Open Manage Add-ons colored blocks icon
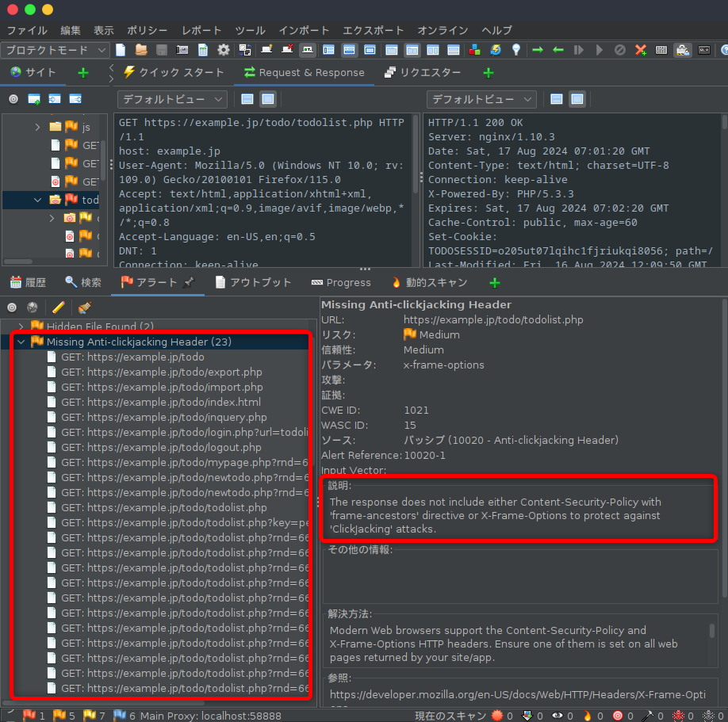Viewport: 728px width, 722px height. (474, 50)
